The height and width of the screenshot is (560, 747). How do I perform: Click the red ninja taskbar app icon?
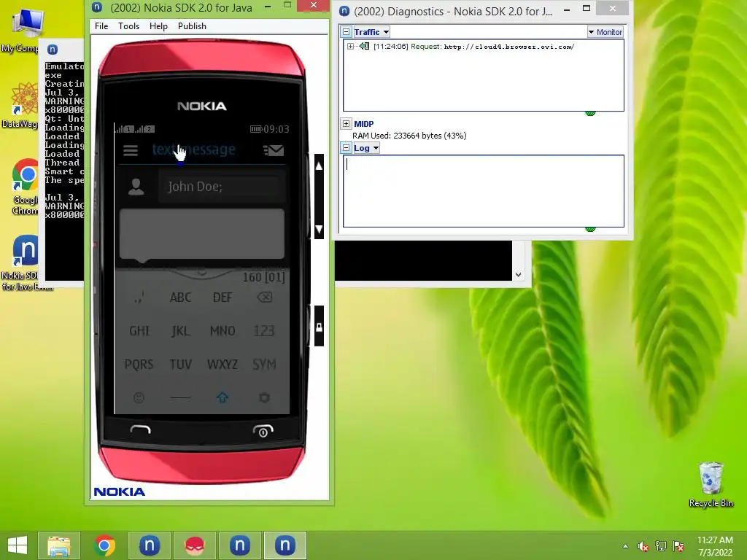[x=194, y=545]
